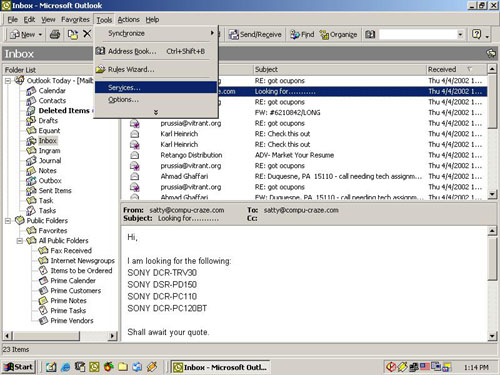Screen dimensions: 500x375
Task: Click the Inbox - Microsoft Outlook taskbar button
Action: (221, 367)
